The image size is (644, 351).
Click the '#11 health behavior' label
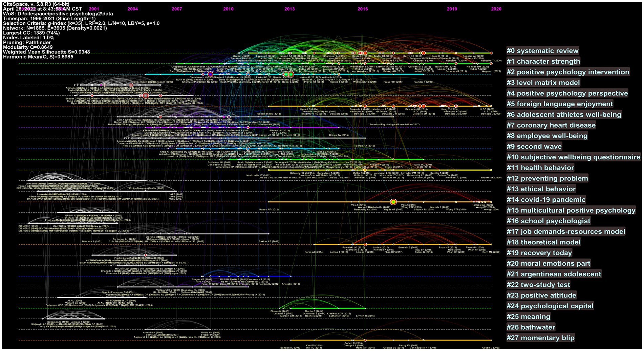point(540,168)
